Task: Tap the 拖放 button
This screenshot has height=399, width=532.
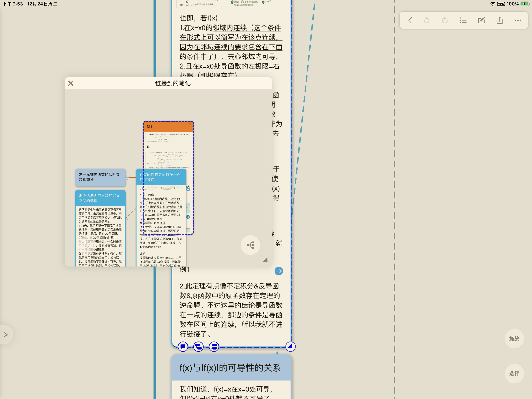Action: tap(514, 338)
